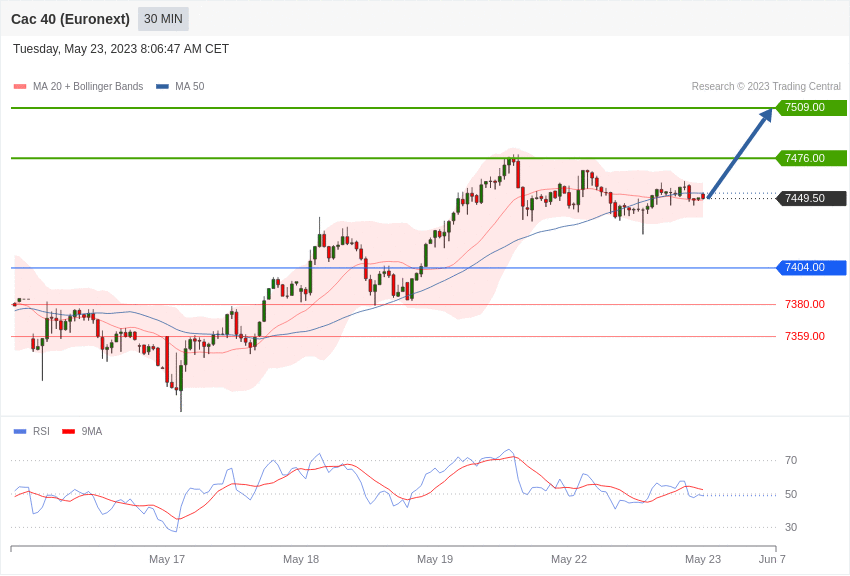850x576 pixels.
Task: Select May 19 on the time axis
Action: pyautogui.click(x=435, y=559)
